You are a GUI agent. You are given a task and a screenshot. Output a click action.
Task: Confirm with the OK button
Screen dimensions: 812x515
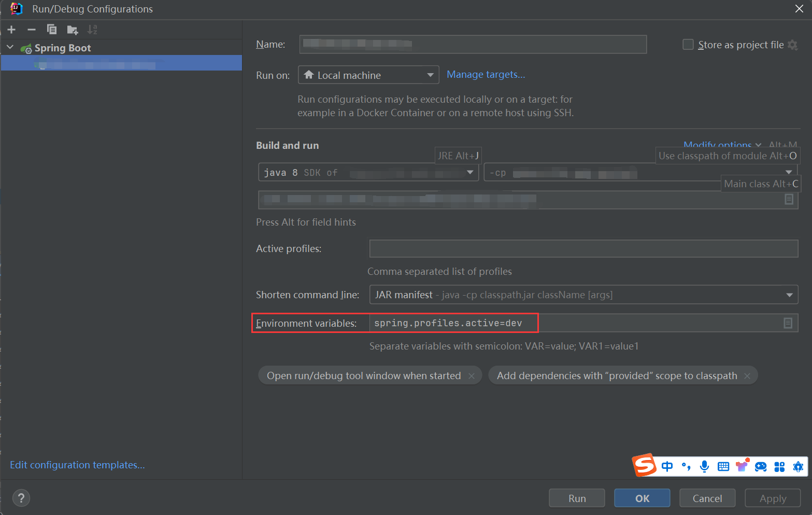coord(642,498)
